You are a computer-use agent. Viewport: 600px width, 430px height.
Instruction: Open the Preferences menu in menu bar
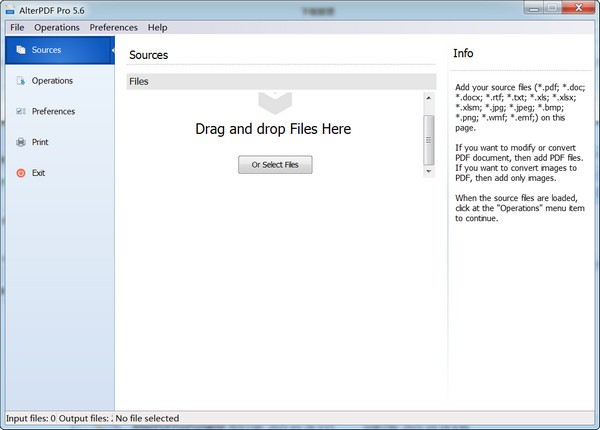click(x=113, y=27)
